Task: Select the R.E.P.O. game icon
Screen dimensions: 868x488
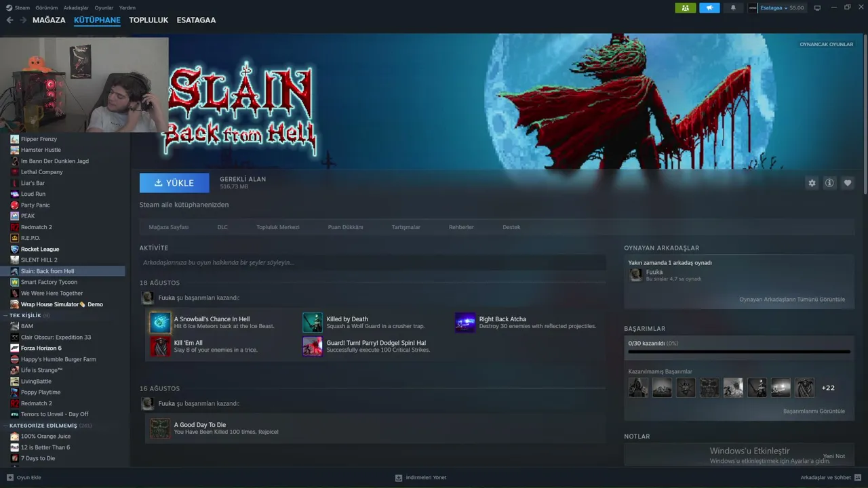Action: pos(15,238)
